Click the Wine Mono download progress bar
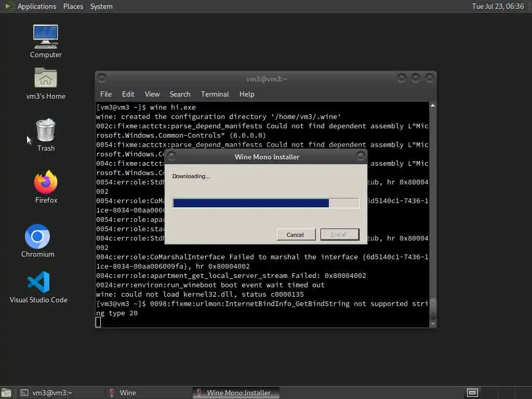The image size is (532, 399). 265,203
